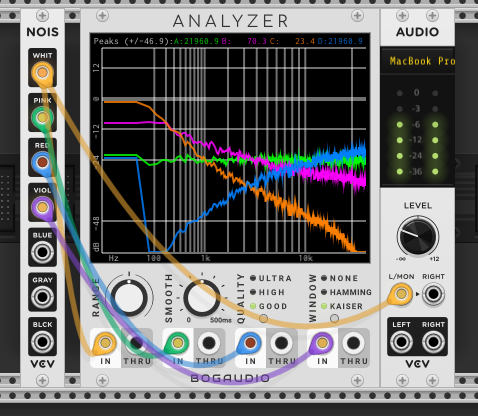Click the top-right screw on Analyzer
The height and width of the screenshot is (416, 478).
click(x=357, y=16)
